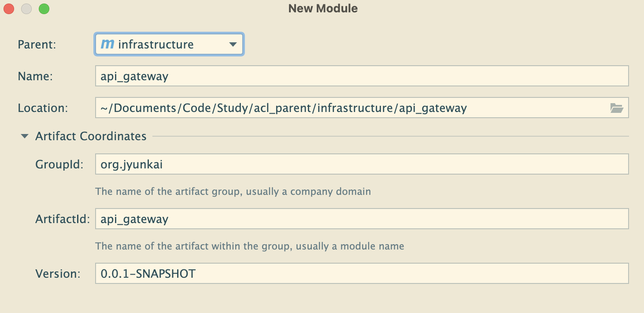Click the Version field showing 0.0.1-SNAPSHOT
The width and height of the screenshot is (644, 313).
tap(361, 274)
